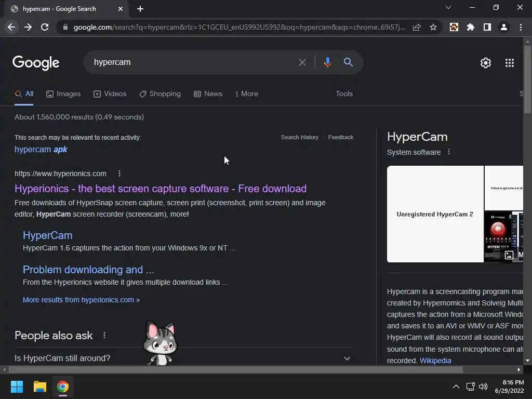Viewport: 532px width, 399px height.
Task: Go forward with the browser arrow
Action: point(28,27)
